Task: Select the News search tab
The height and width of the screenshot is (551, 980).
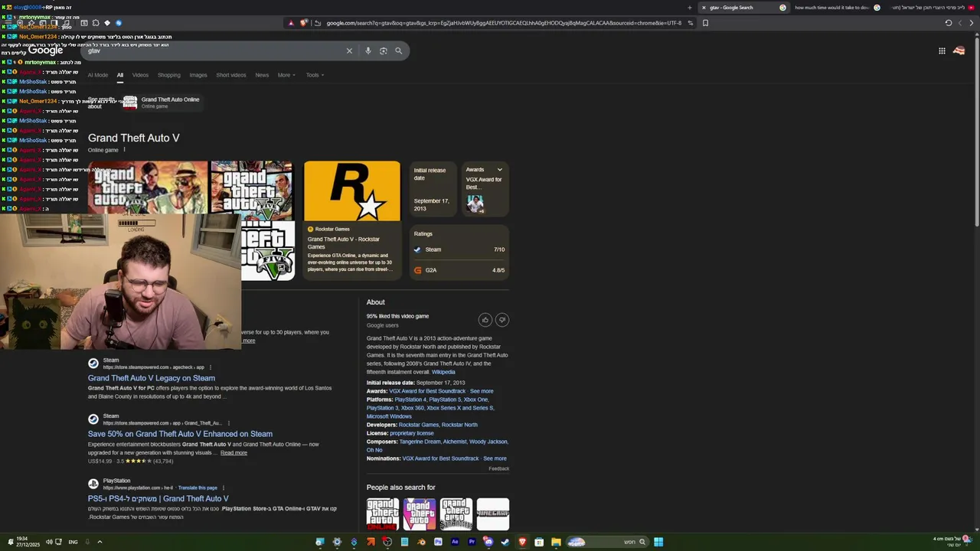Action: [262, 75]
